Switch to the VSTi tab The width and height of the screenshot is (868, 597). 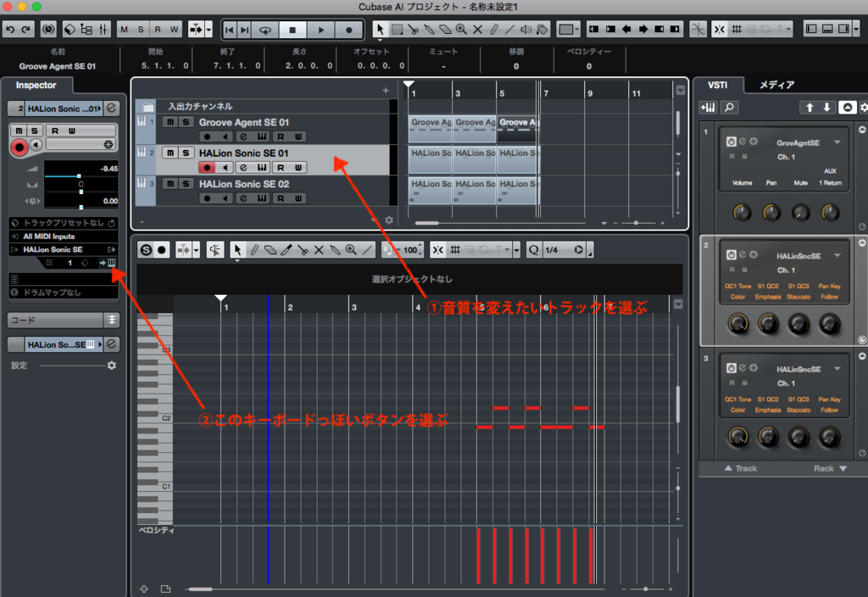pyautogui.click(x=717, y=85)
